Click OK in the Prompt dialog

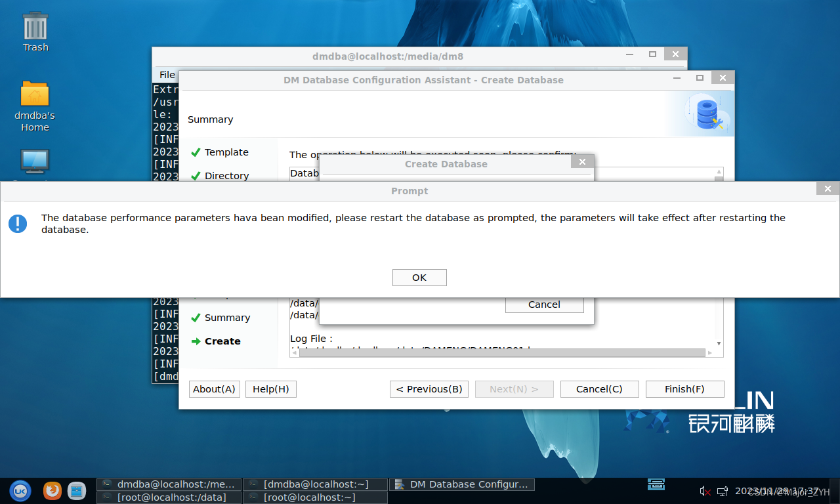pos(419,278)
